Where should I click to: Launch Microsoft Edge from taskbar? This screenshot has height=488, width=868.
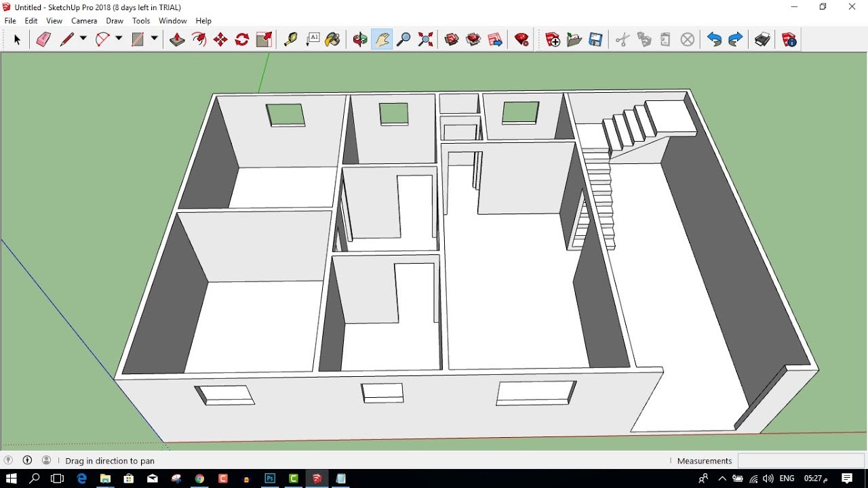[x=82, y=479]
